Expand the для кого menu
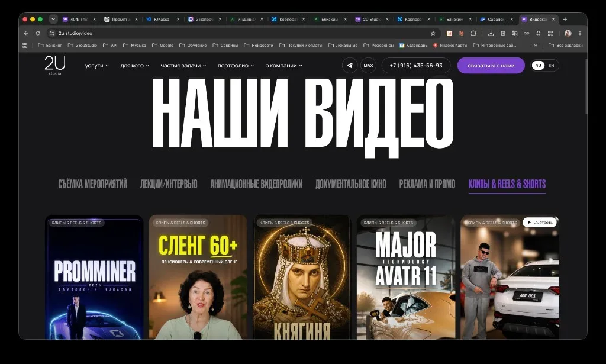The image size is (606, 364). click(x=134, y=65)
